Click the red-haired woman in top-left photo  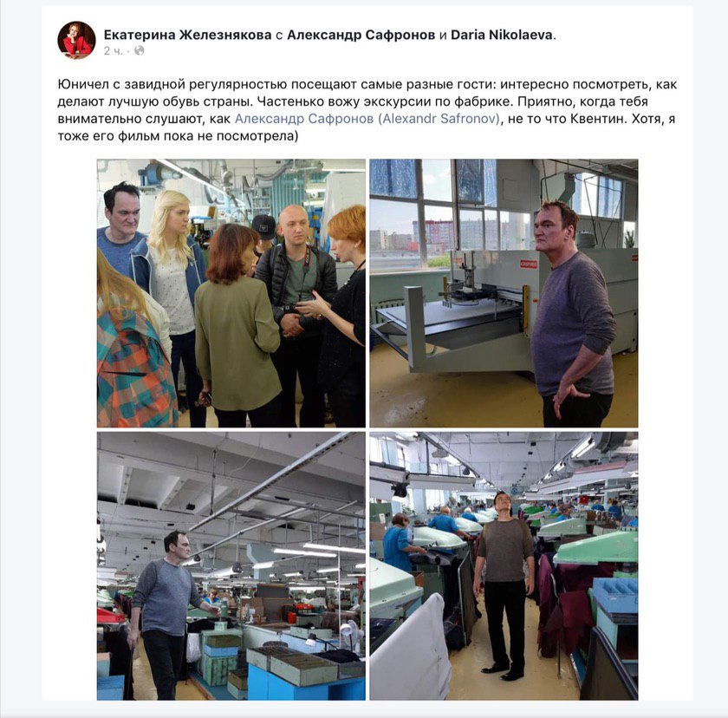point(343,316)
